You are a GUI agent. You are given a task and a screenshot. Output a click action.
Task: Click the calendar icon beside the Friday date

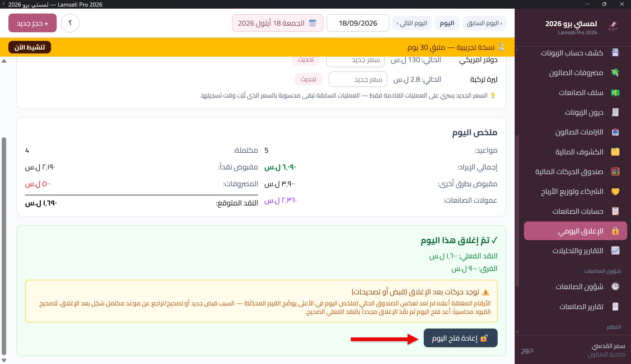[x=313, y=23]
